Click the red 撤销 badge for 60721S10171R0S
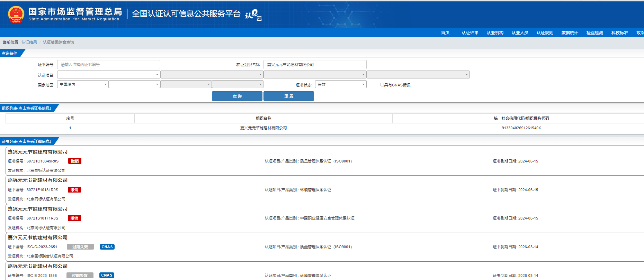The width and height of the screenshot is (644, 280). click(x=74, y=218)
